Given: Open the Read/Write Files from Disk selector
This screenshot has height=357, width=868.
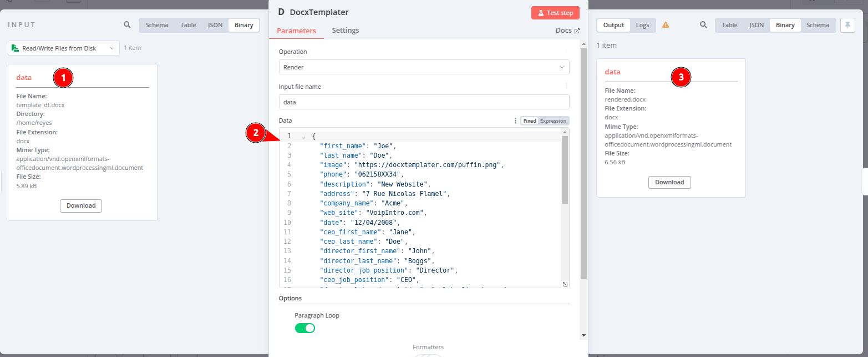Looking at the screenshot, I should pyautogui.click(x=63, y=48).
